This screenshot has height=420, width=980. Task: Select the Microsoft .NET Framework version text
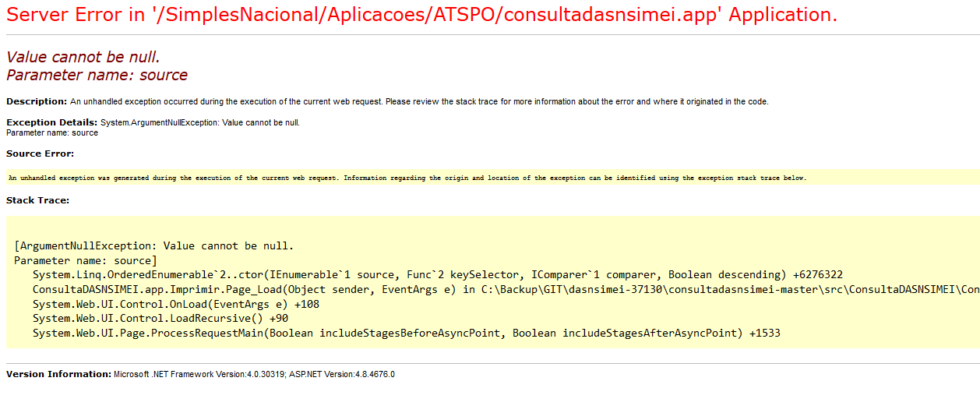tap(255, 374)
